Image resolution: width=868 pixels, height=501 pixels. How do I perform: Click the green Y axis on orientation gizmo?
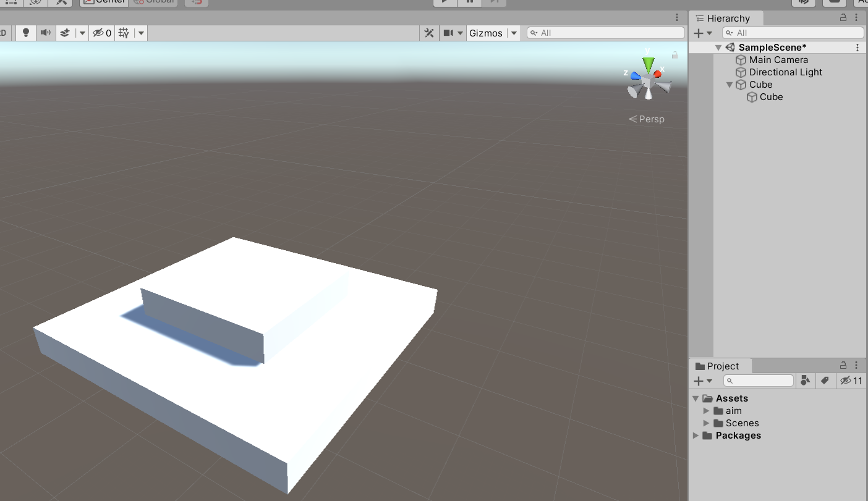[x=648, y=63]
